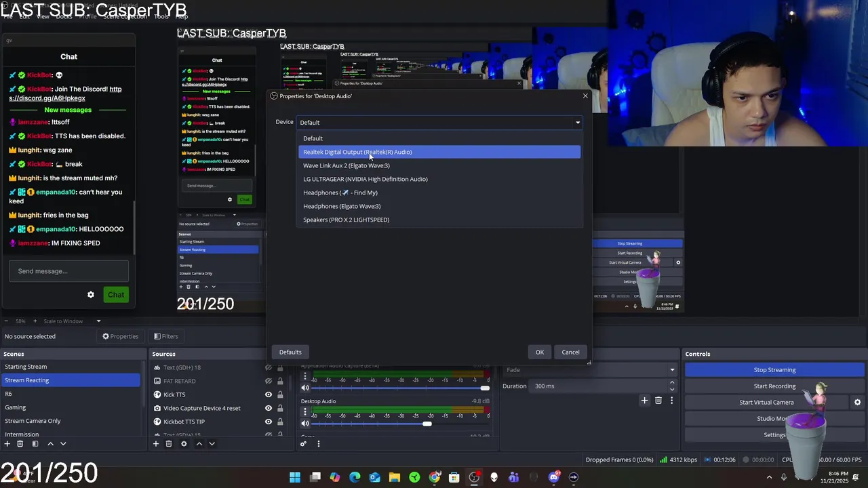Remove scene transition trash icon
Image resolution: width=868 pixels, height=488 pixels.
(x=658, y=401)
